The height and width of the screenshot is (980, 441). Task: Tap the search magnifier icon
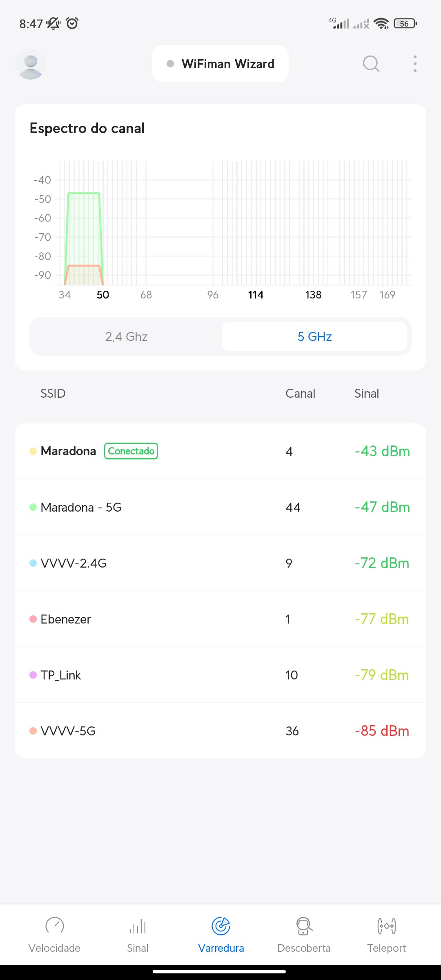pos(371,64)
